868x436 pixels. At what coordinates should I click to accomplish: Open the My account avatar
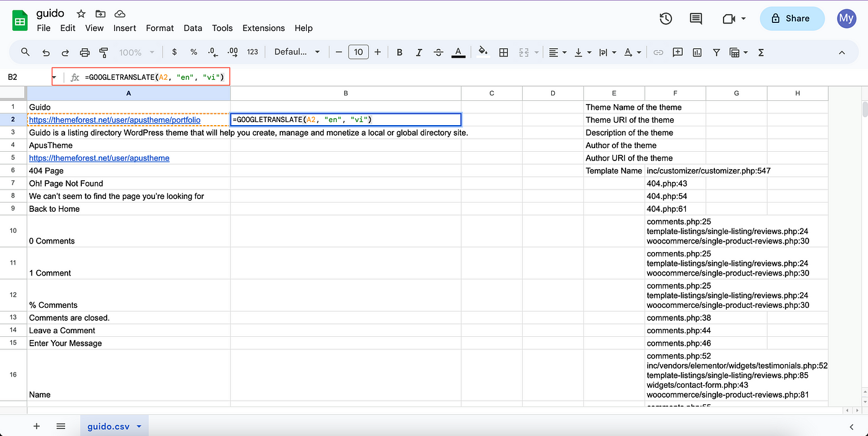tap(846, 19)
